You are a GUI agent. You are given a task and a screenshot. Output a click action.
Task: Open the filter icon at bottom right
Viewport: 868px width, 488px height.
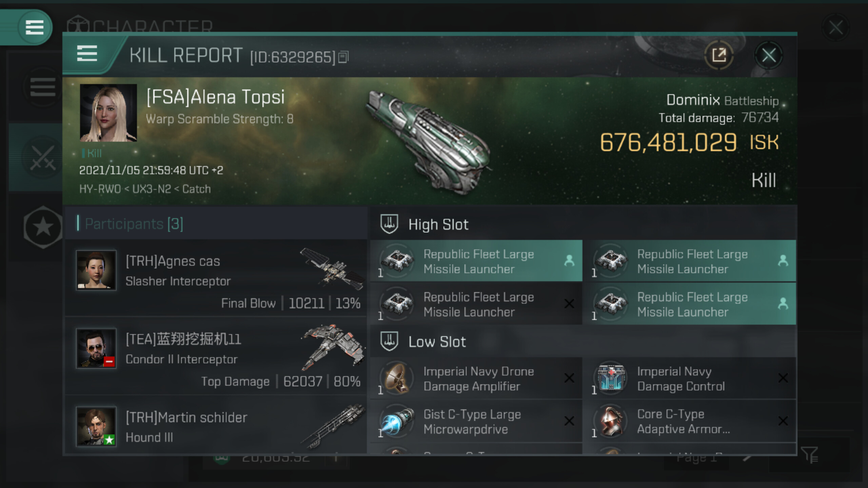point(809,455)
